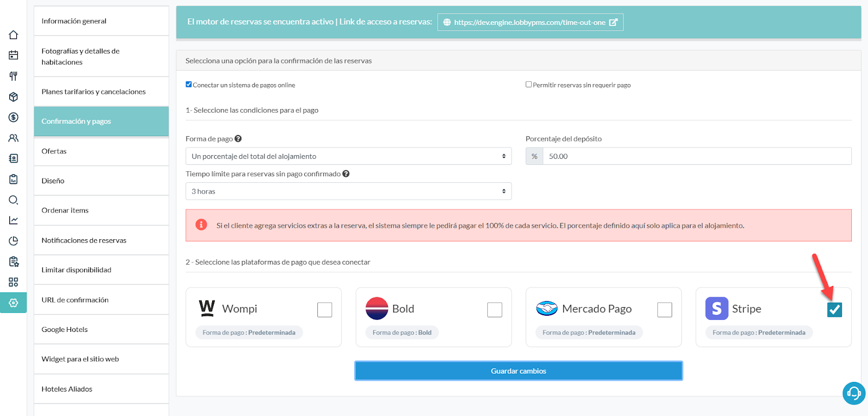Click the home icon in sidebar
This screenshot has height=416, width=868.
click(x=14, y=35)
